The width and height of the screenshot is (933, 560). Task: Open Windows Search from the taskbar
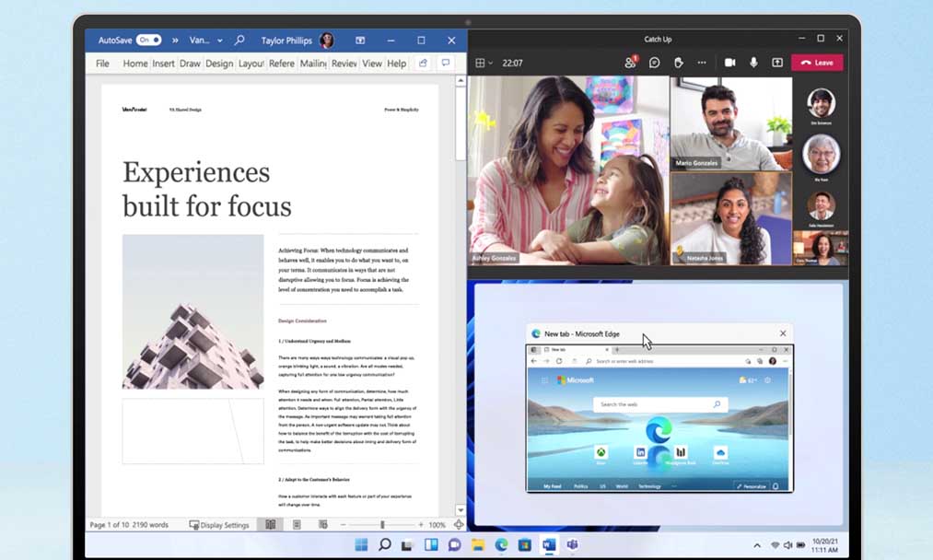tap(384, 544)
